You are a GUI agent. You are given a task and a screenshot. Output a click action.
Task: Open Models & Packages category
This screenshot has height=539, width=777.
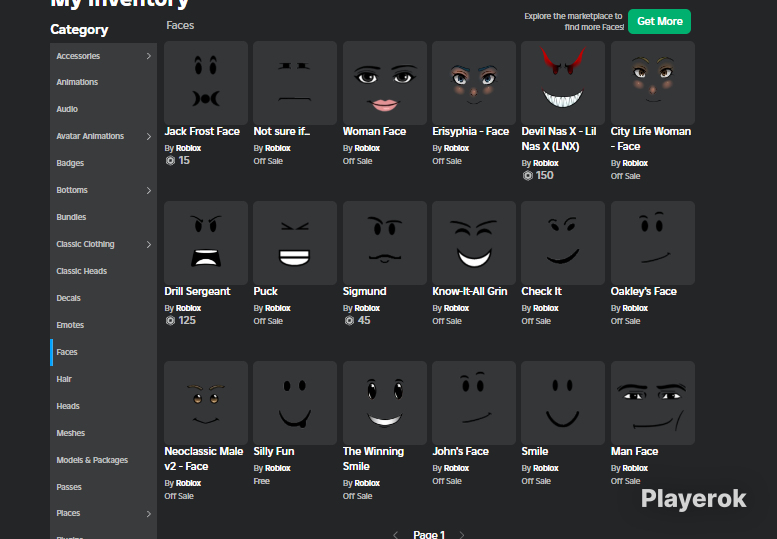[104, 460]
